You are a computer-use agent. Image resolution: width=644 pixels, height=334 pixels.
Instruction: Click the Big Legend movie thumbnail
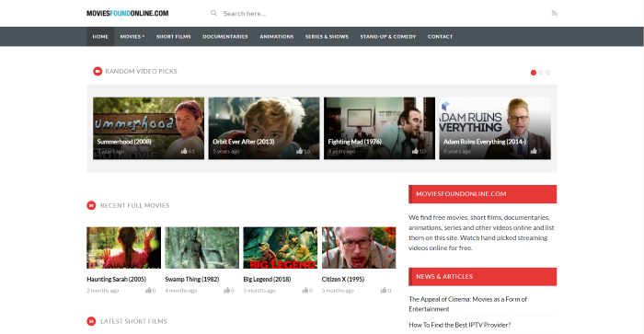(281, 248)
